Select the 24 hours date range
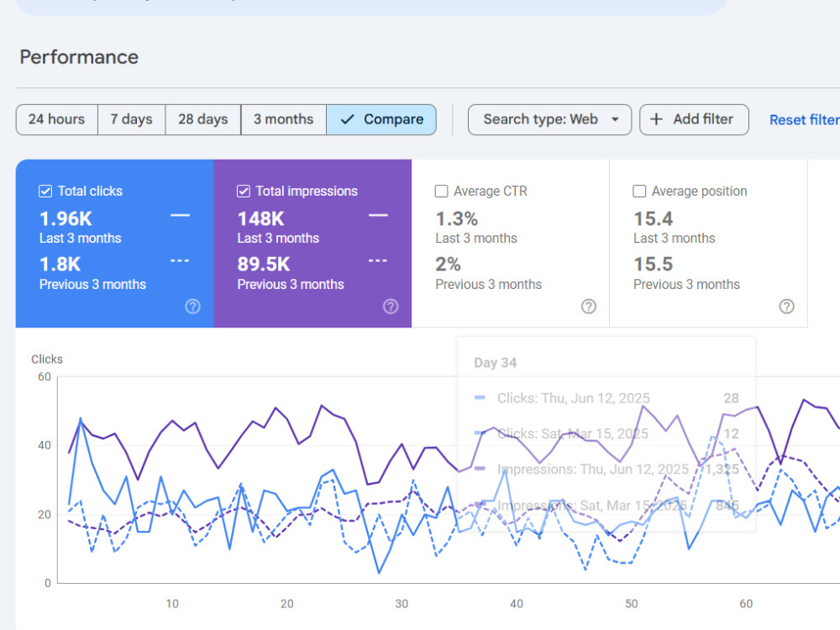 tap(57, 119)
